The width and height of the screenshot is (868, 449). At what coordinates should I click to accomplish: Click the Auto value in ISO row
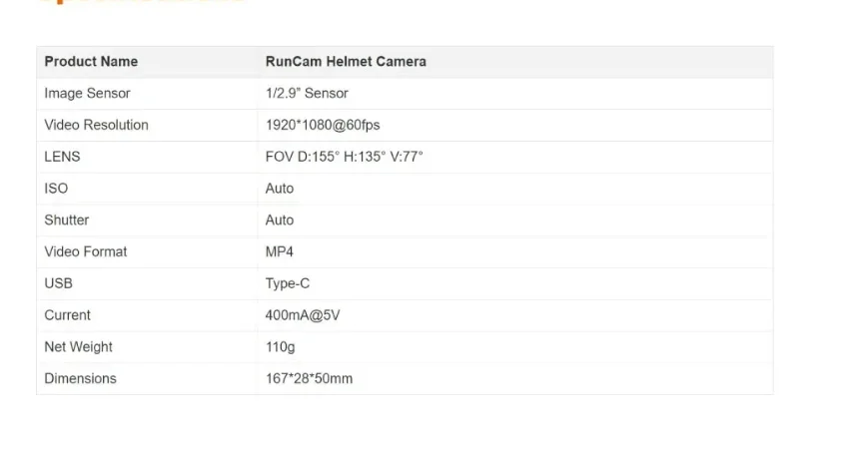pos(280,189)
